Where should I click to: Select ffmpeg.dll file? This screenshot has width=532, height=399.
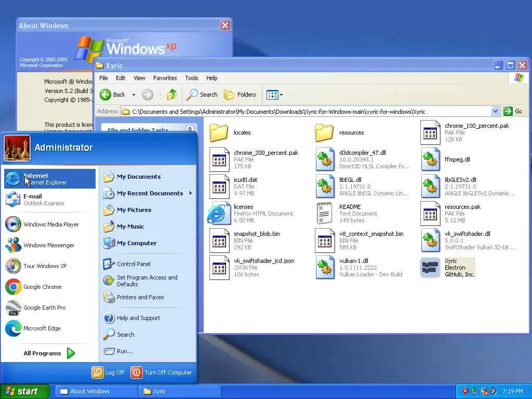(x=445, y=159)
